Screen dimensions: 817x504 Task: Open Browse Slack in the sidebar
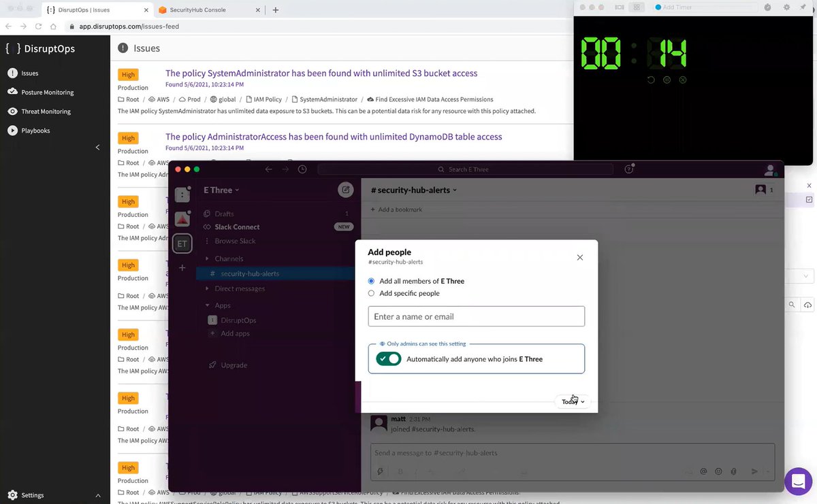[x=235, y=241]
